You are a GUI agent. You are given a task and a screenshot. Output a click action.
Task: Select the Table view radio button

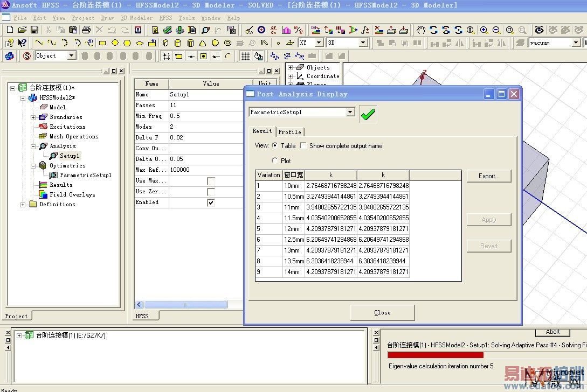(275, 145)
